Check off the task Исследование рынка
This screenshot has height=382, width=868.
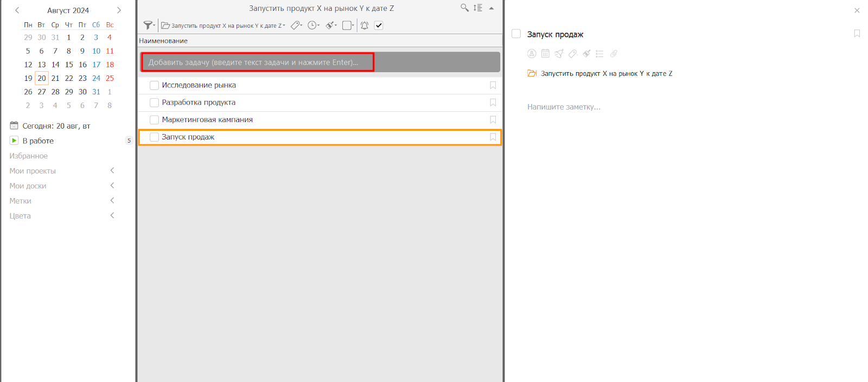(x=154, y=85)
